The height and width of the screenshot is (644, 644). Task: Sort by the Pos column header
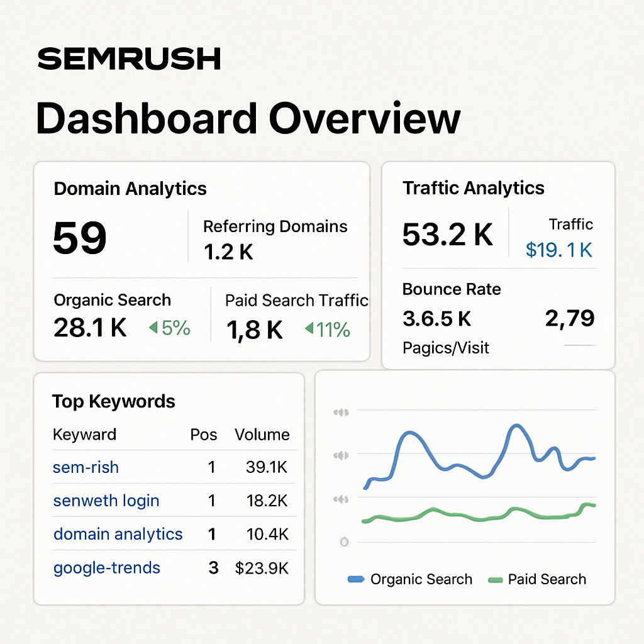(205, 435)
